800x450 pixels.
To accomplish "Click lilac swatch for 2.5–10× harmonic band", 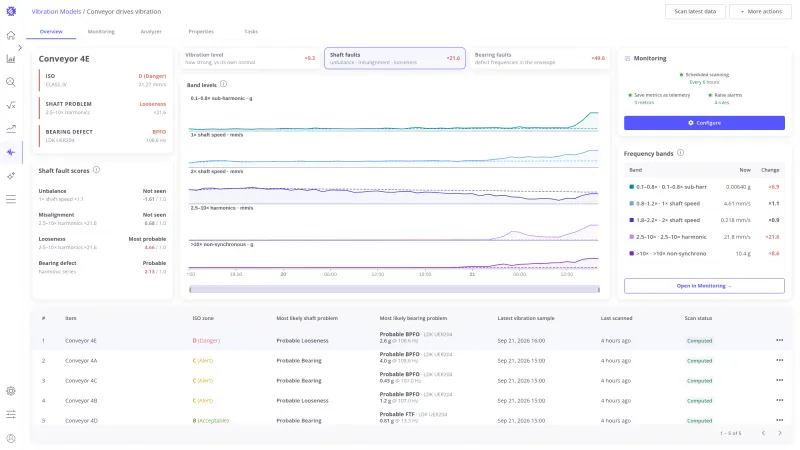I will pos(632,237).
